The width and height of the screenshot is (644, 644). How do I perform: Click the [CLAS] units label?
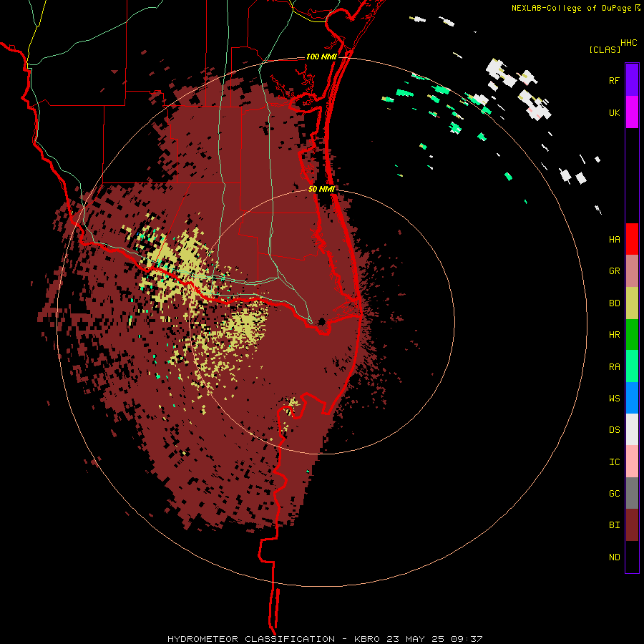pyautogui.click(x=605, y=49)
